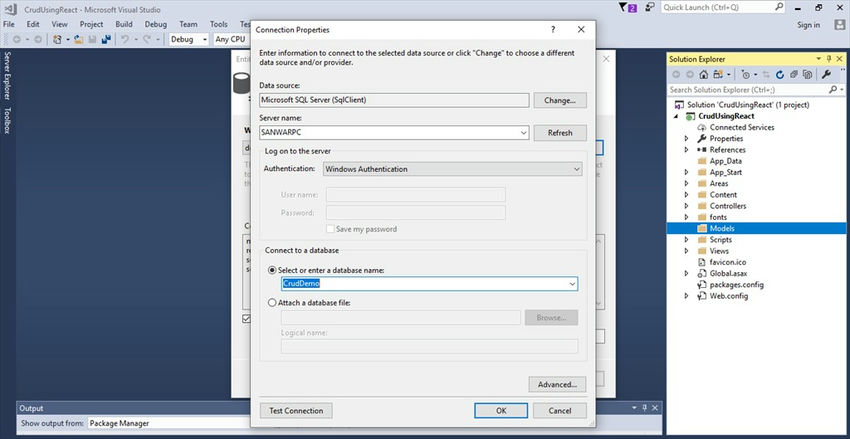Viewport: 850px width, 439px height.
Task: Click the Navigate Backward toolbar icon
Action: 17,39
